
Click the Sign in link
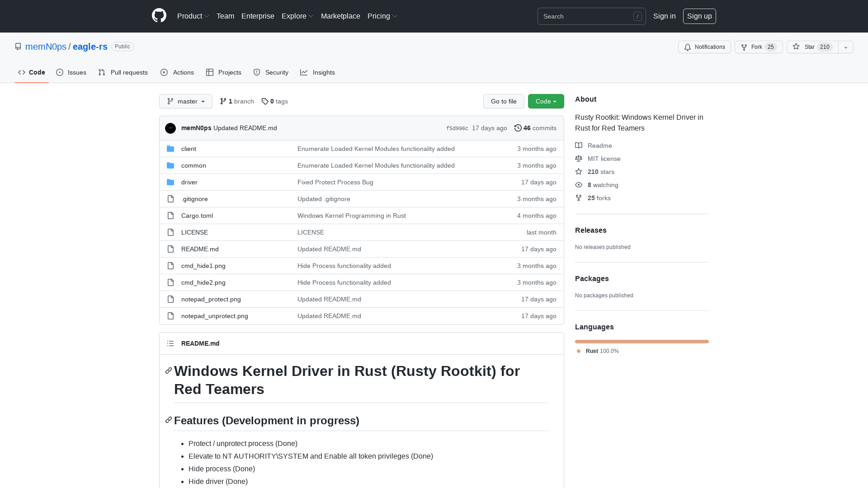pyautogui.click(x=664, y=16)
